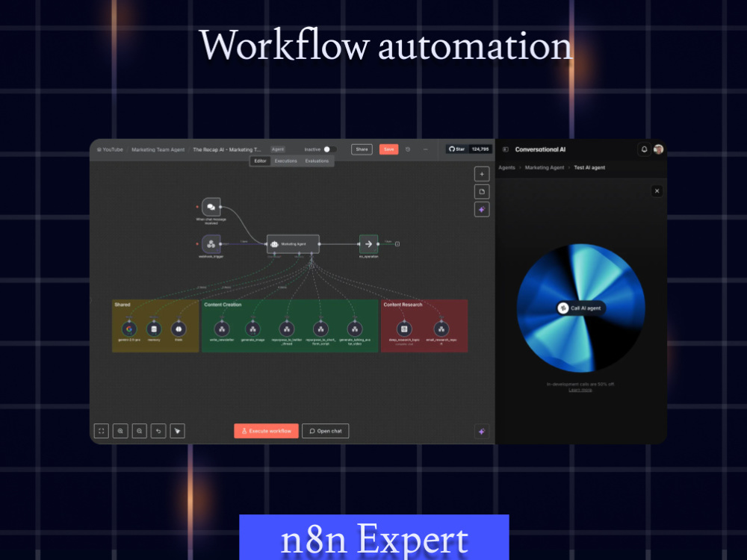Follow the Learn more link

[x=580, y=390]
